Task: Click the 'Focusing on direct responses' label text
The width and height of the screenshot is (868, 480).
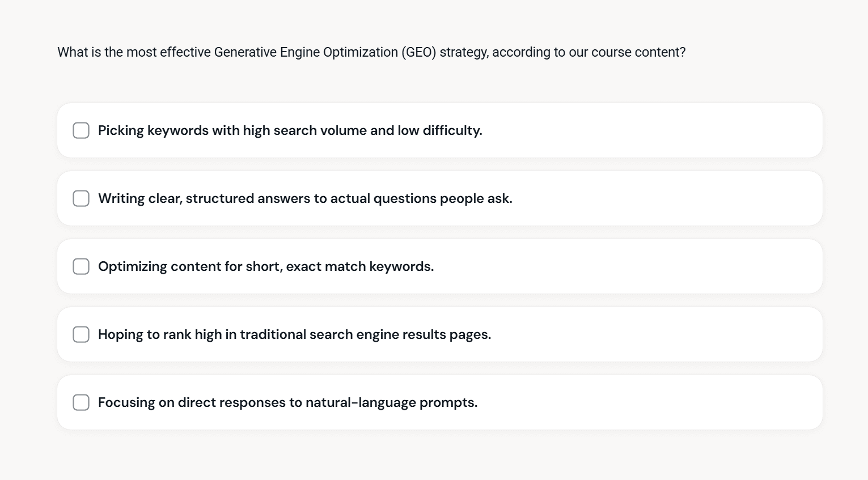Action: [287, 402]
